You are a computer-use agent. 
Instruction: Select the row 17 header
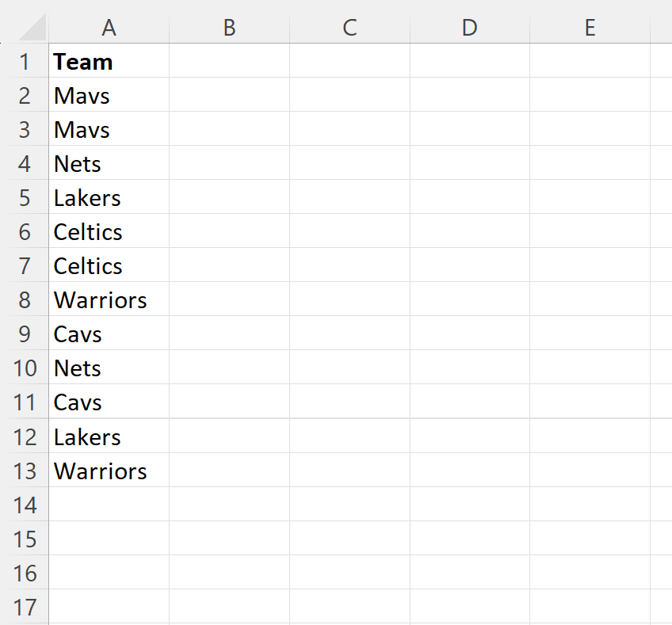point(25,607)
